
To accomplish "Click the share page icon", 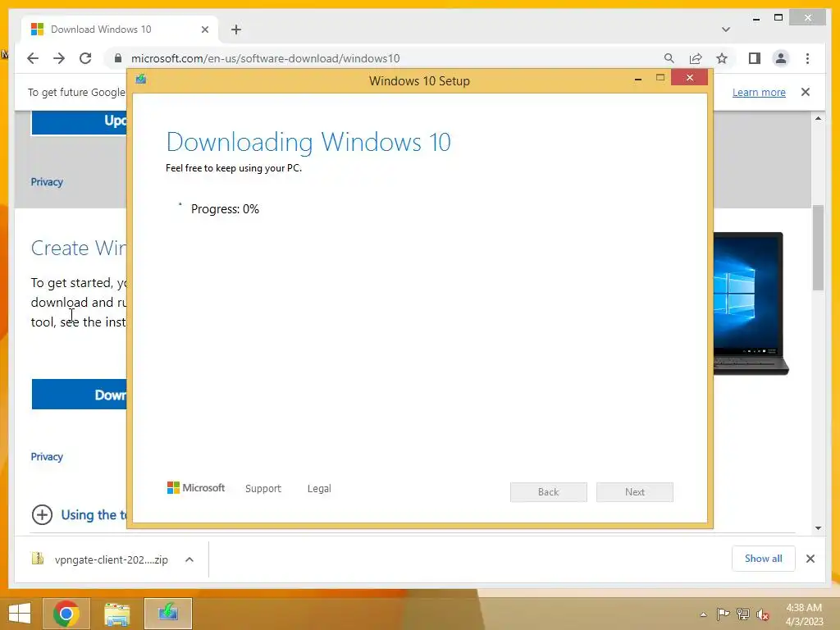I will click(x=696, y=58).
